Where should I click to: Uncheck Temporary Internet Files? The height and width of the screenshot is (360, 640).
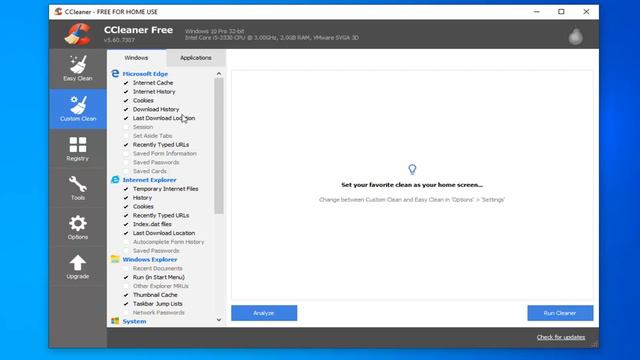click(126, 189)
